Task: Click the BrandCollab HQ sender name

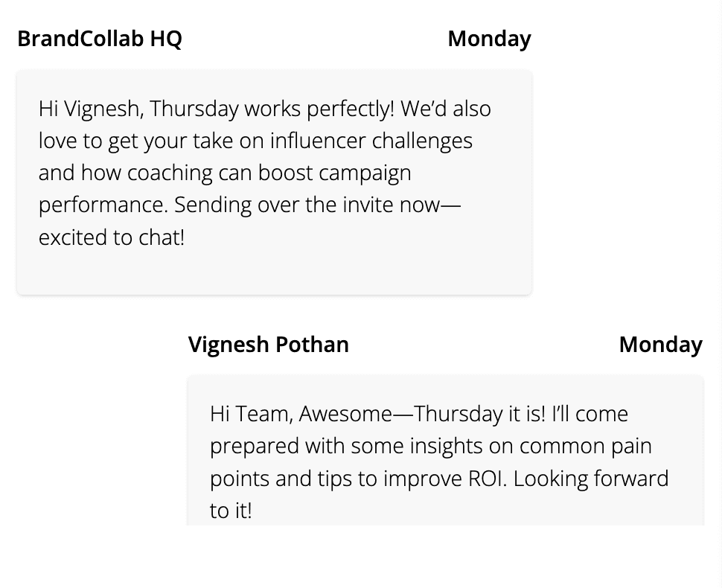Action: point(100,38)
